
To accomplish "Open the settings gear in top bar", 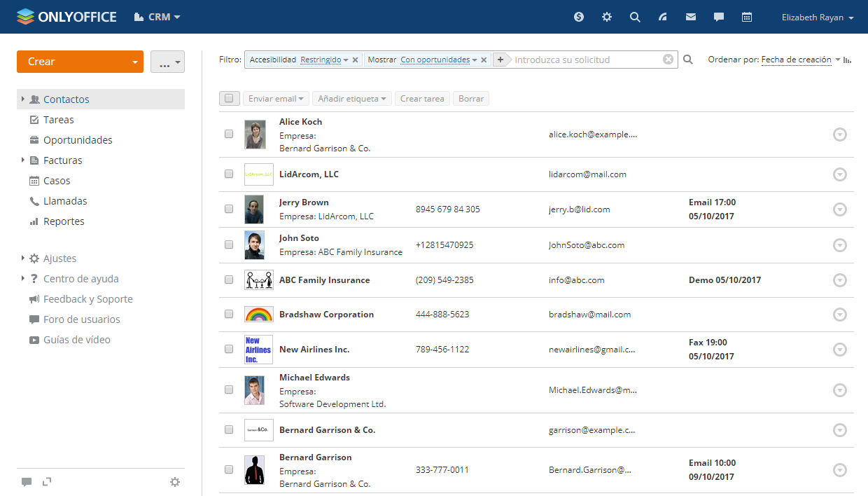I will pos(607,17).
